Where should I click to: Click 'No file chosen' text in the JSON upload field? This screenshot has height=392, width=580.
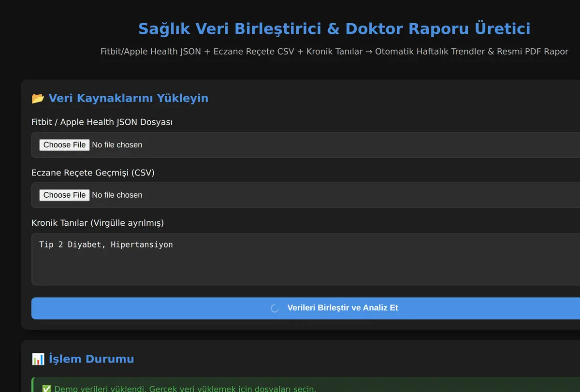coord(117,145)
